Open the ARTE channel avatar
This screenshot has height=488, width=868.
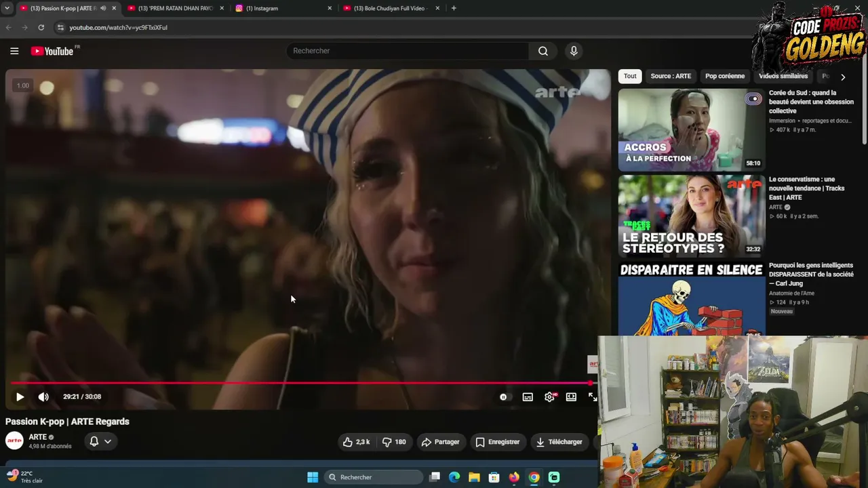pyautogui.click(x=14, y=441)
